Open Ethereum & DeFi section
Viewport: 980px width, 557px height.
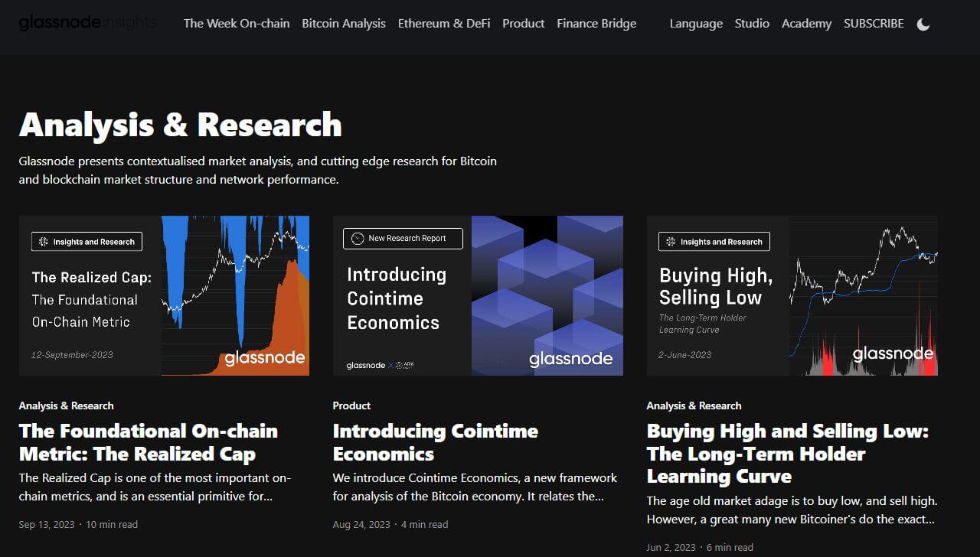point(444,24)
